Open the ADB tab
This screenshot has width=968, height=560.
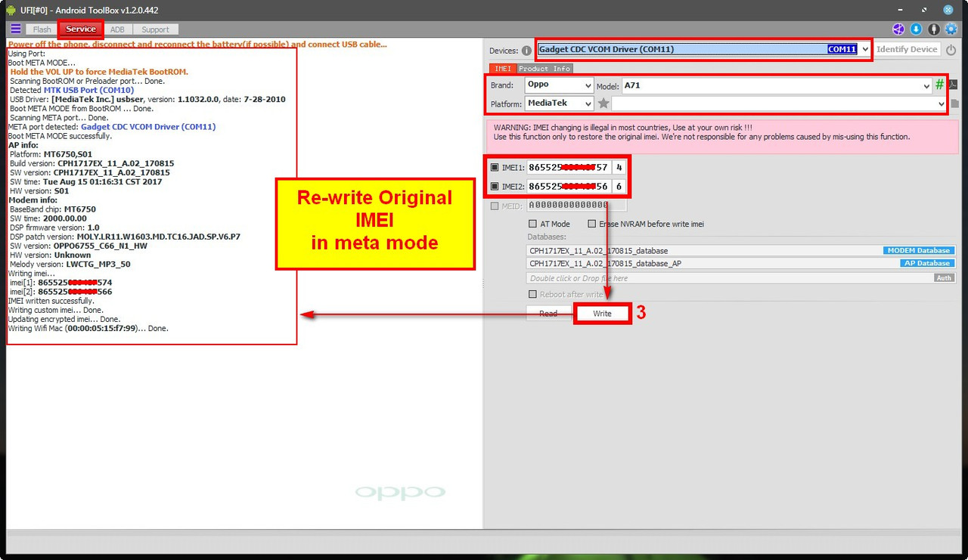point(117,29)
